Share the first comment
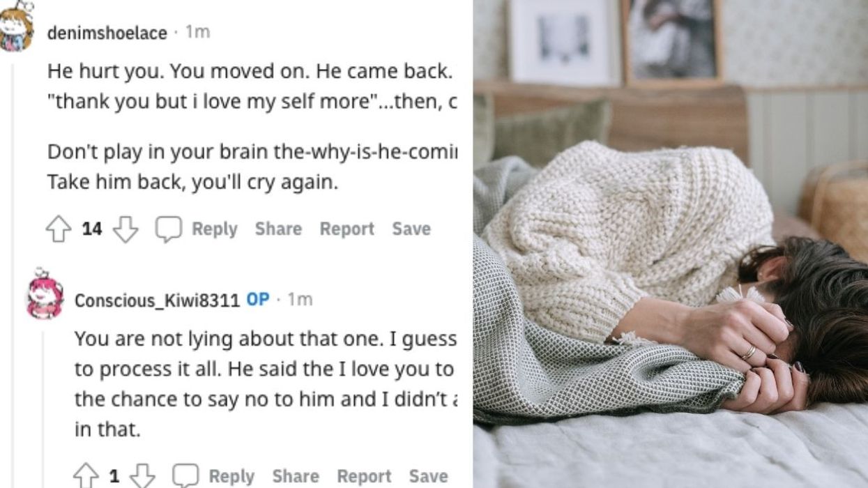The width and height of the screenshot is (868, 488). point(277,228)
